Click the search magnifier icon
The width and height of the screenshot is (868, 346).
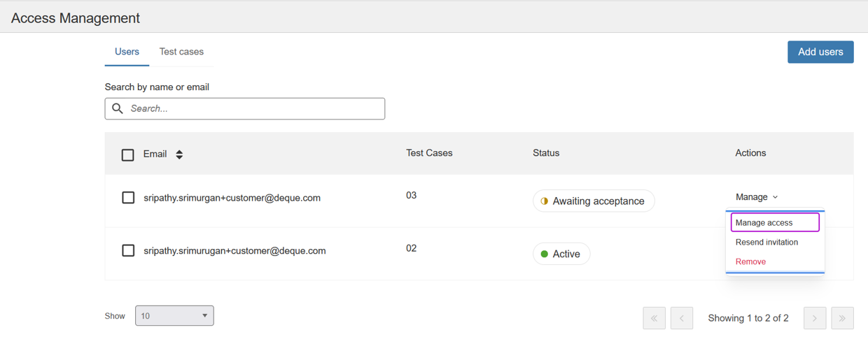point(118,108)
